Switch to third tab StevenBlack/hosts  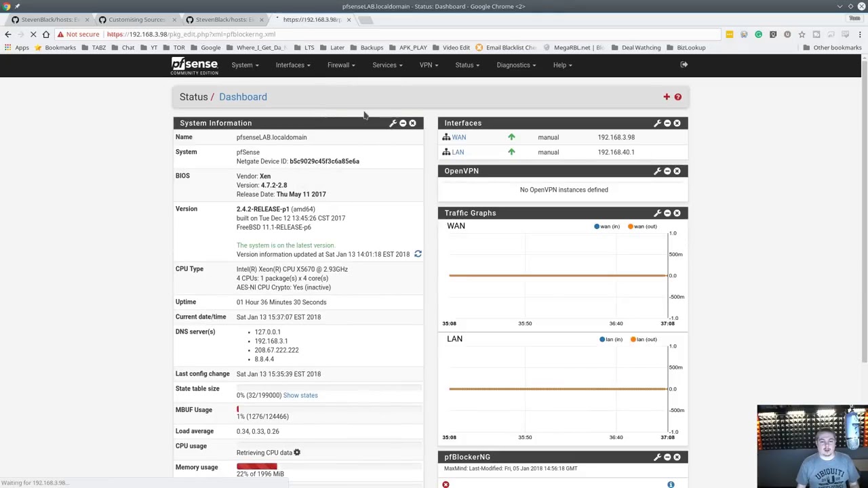tap(224, 20)
